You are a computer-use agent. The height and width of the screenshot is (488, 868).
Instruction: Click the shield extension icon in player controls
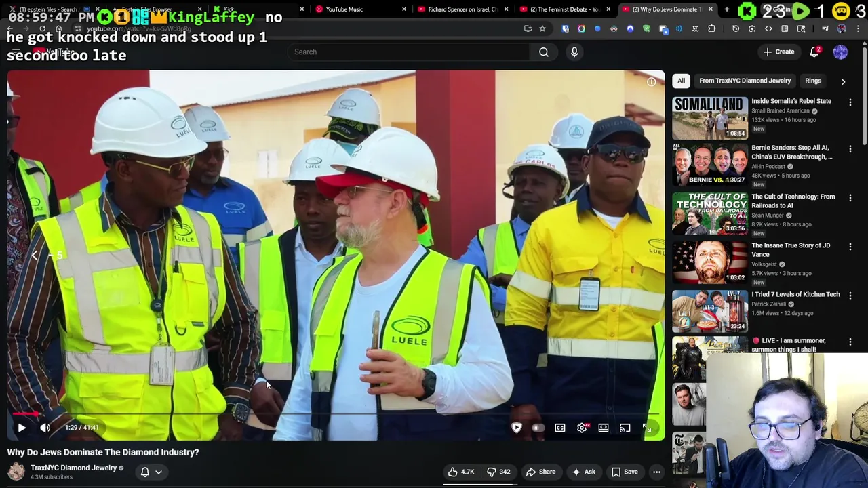517,428
